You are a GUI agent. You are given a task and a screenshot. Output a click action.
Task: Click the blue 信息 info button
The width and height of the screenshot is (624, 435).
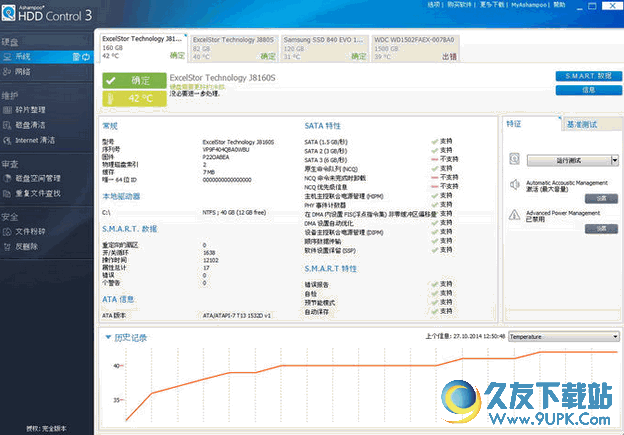589,90
